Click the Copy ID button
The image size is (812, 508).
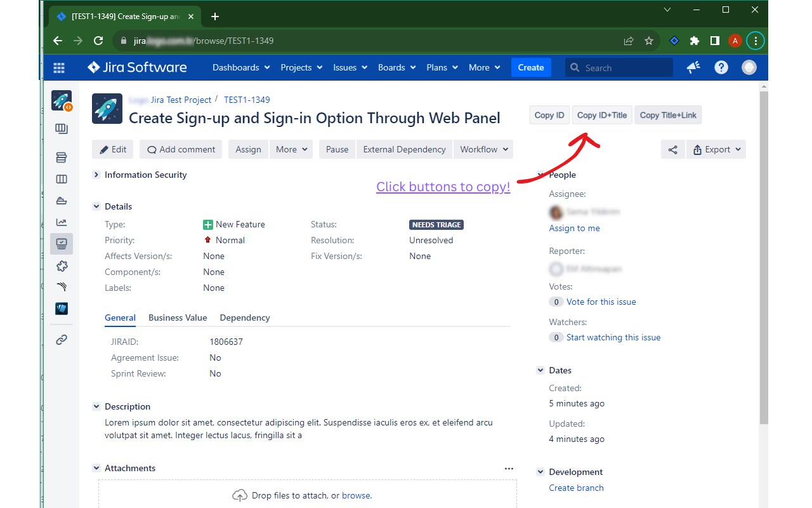[549, 115]
